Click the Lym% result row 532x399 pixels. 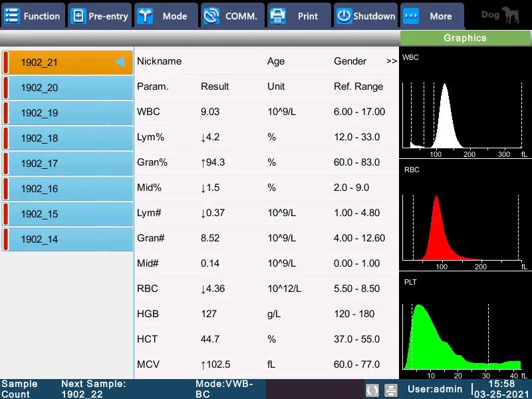(267, 137)
